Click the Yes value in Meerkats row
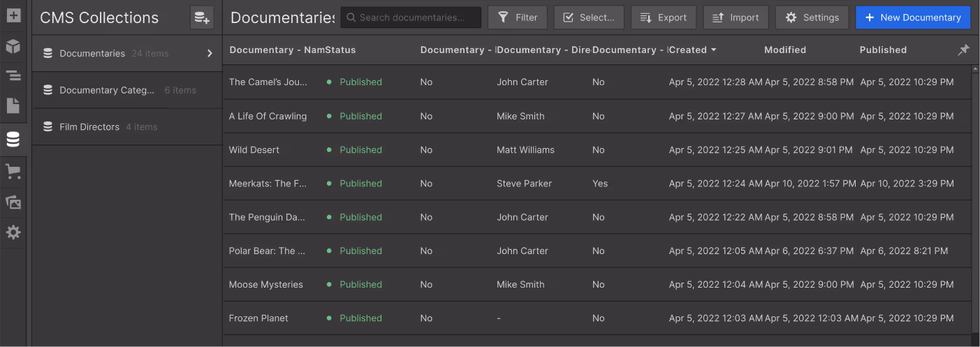This screenshot has width=980, height=347. pos(600,184)
